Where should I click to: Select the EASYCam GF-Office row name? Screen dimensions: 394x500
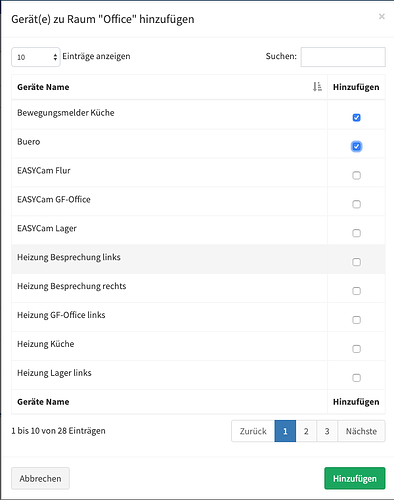pyautogui.click(x=54, y=199)
